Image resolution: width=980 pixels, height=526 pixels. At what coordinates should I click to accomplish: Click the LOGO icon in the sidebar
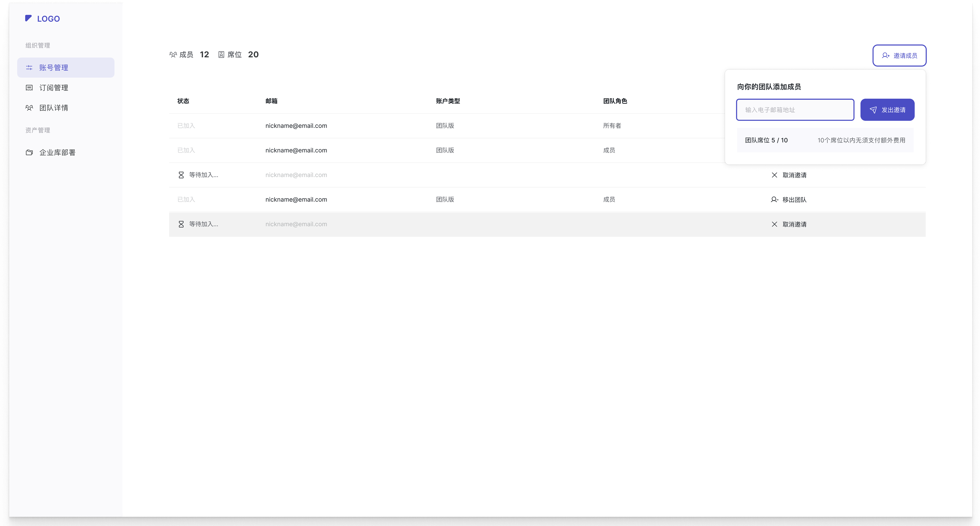tap(29, 18)
